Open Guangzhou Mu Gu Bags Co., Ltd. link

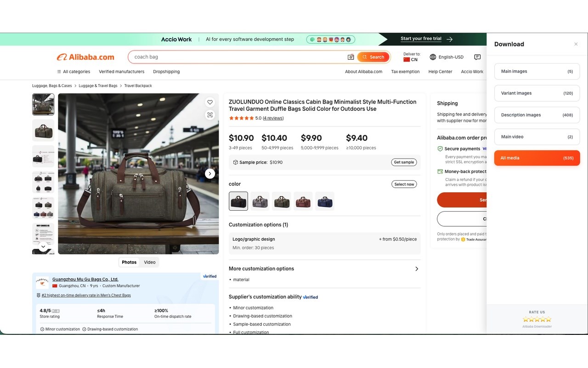tap(85, 279)
